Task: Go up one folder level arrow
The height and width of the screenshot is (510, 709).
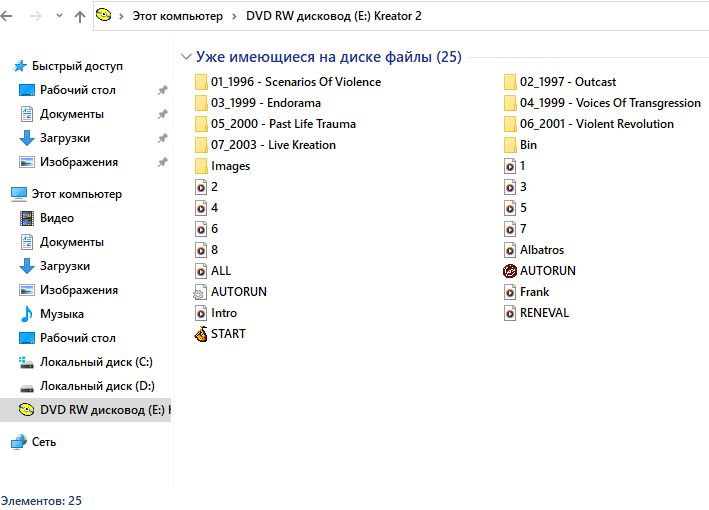Action: point(80,16)
